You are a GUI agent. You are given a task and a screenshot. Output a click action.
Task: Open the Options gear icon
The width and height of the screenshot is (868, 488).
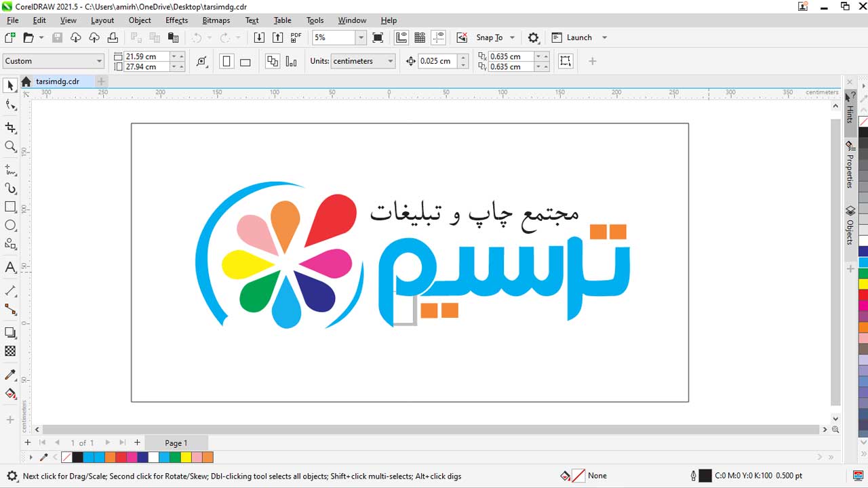coord(533,38)
